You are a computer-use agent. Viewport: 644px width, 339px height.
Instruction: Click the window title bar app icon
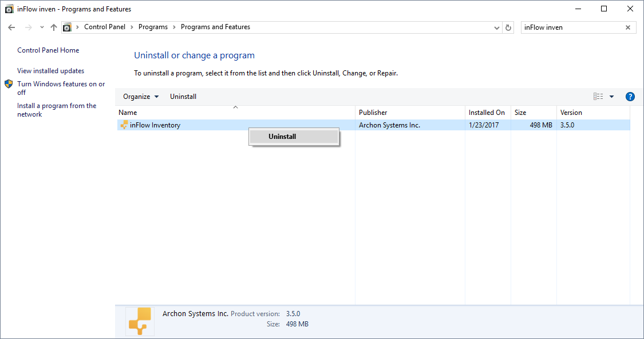coord(9,9)
